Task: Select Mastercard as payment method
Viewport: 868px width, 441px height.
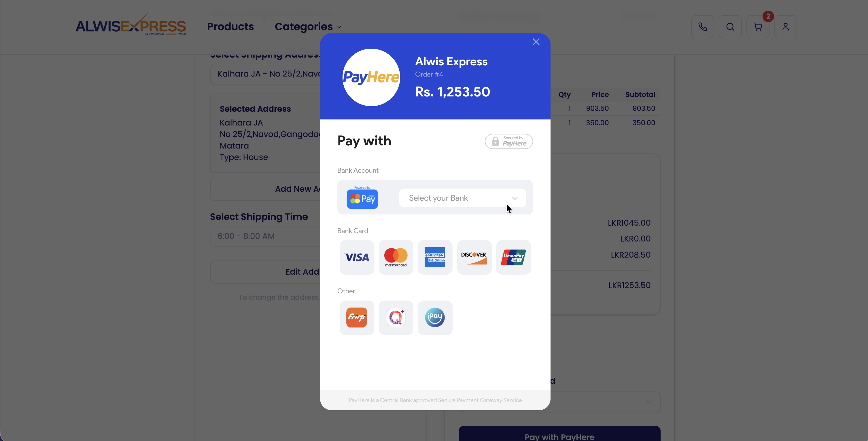Action: (x=396, y=257)
